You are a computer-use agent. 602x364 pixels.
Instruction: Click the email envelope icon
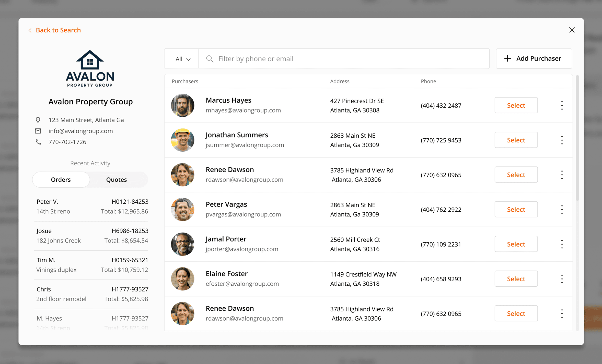pos(38,131)
